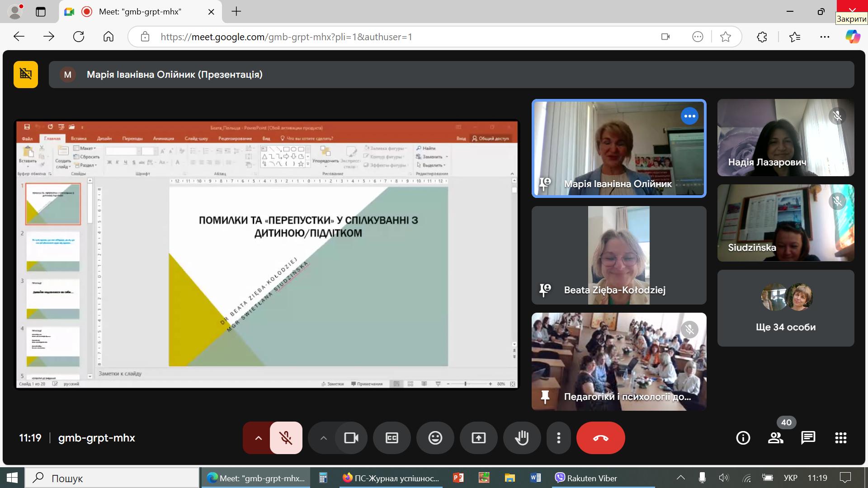Screen dimensions: 868x488
Task: Toggle the camera on or off
Action: click(351, 438)
